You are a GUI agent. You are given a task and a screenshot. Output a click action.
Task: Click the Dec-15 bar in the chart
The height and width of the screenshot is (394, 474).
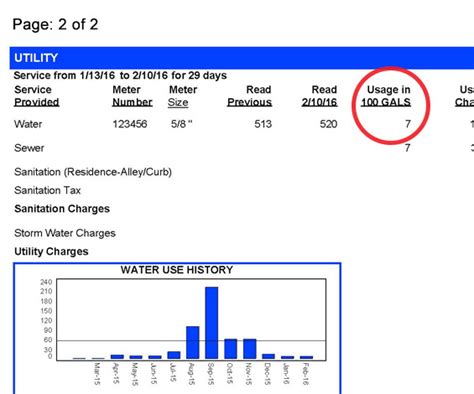coord(268,357)
